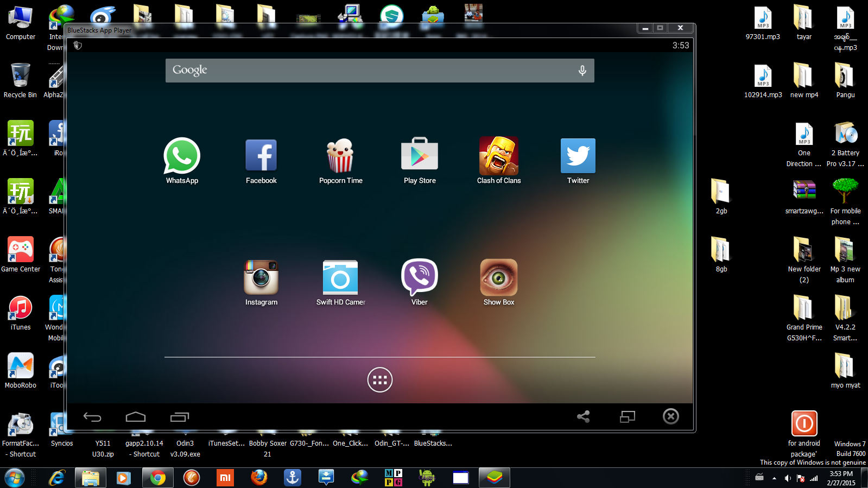868x488 pixels.
Task: Toggle BlueStacks full screen icon
Action: tap(628, 417)
